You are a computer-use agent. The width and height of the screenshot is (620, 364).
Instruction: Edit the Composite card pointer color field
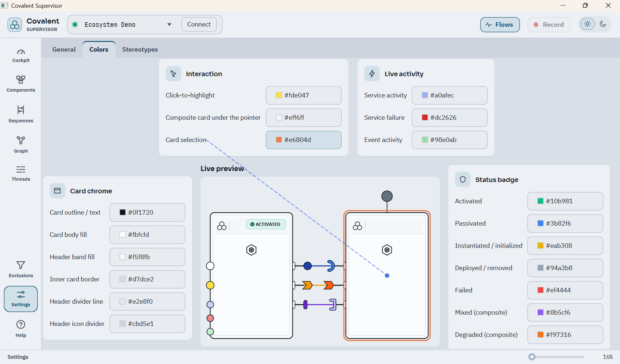click(304, 117)
